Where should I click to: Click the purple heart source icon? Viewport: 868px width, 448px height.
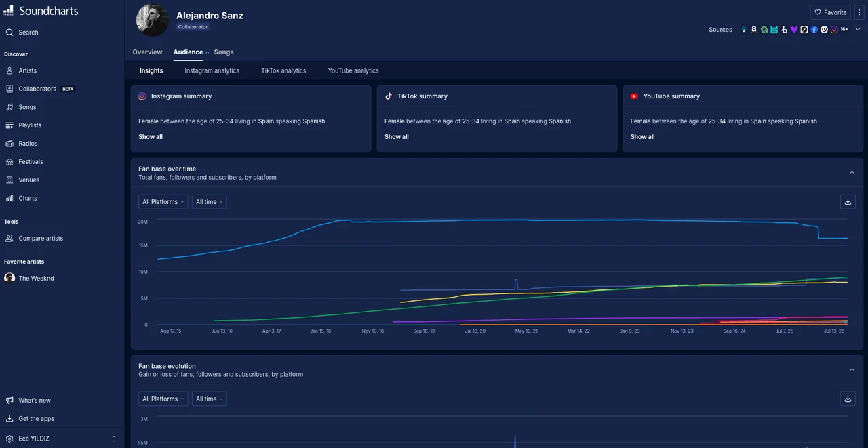[794, 30]
